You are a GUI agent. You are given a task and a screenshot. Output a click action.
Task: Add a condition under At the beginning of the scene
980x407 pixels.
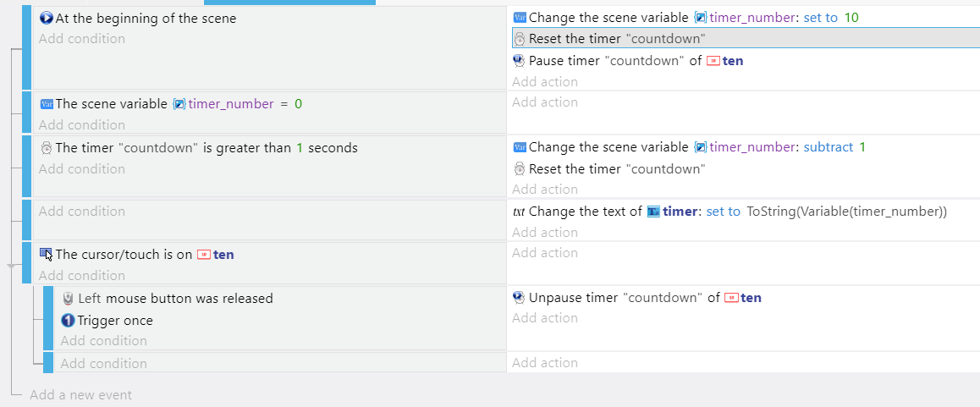(x=82, y=39)
